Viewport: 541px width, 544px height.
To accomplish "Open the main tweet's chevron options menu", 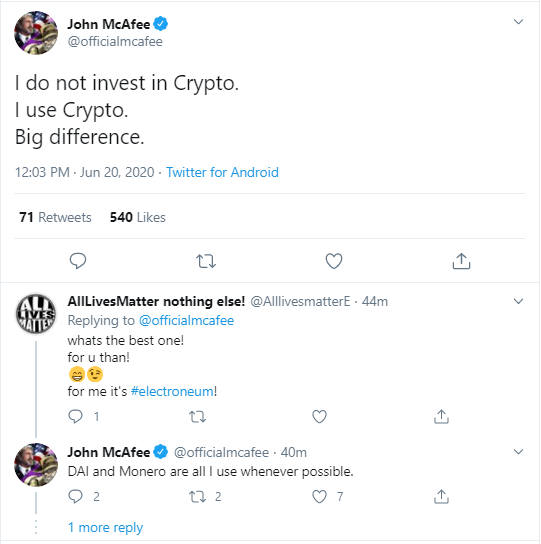I will [518, 22].
